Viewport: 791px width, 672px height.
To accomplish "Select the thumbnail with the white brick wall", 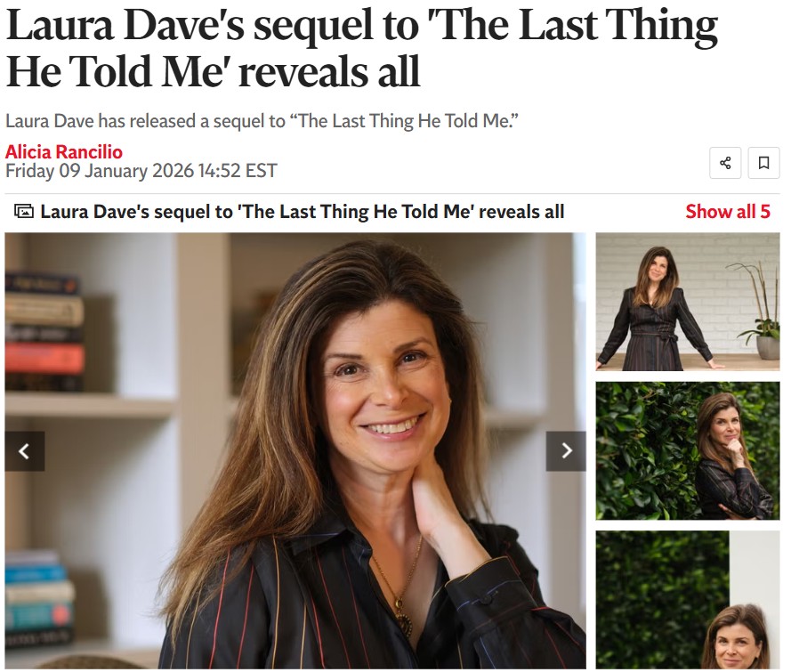I will pyautogui.click(x=688, y=302).
